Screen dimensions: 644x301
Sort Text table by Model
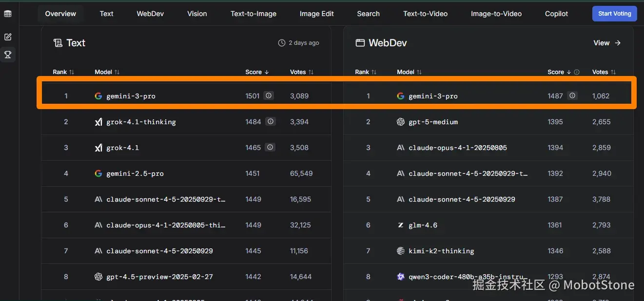click(107, 72)
